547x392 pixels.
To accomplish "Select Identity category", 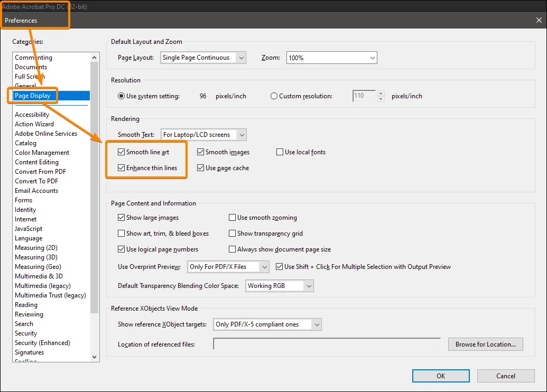I will click(x=25, y=210).
